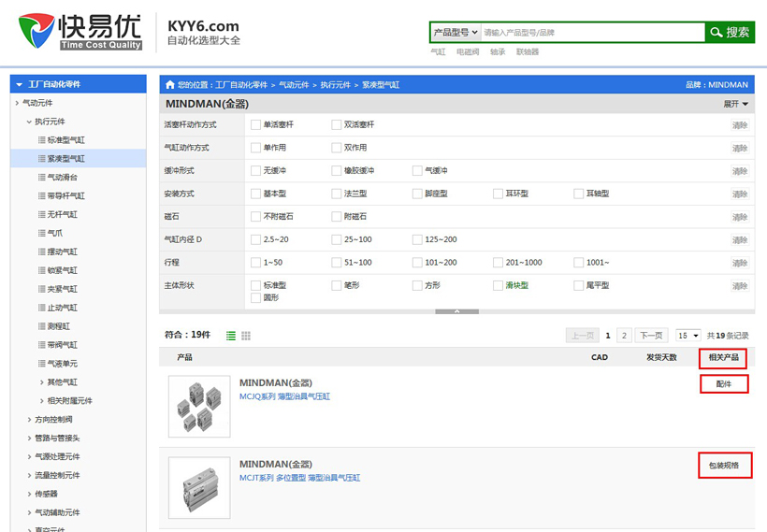Open 传感器 category
This screenshot has width=767, height=532.
[x=46, y=494]
